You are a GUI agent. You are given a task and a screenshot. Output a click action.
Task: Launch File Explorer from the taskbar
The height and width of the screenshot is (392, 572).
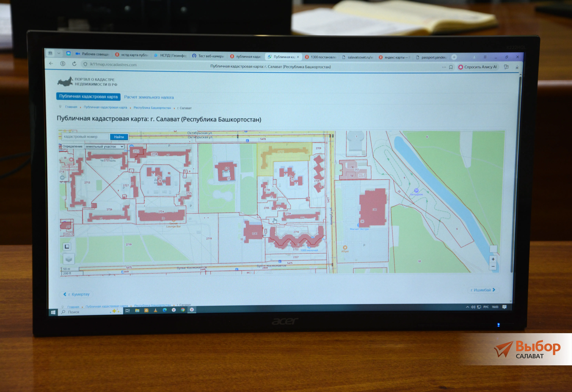point(137,310)
